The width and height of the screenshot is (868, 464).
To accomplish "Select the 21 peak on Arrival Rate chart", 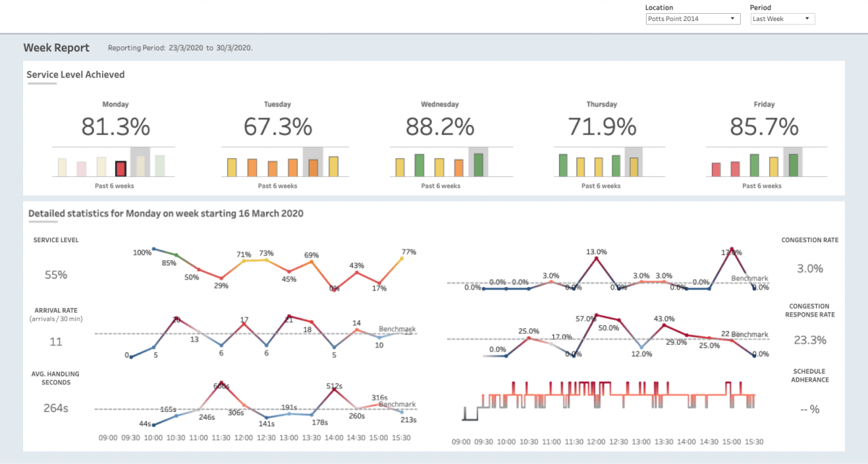I will point(289,316).
